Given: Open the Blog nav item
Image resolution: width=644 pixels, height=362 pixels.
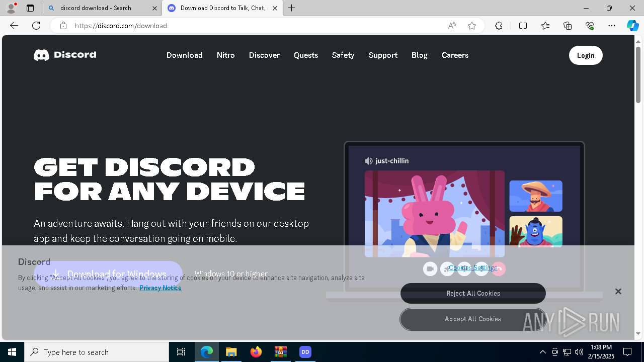Looking at the screenshot, I should [420, 55].
